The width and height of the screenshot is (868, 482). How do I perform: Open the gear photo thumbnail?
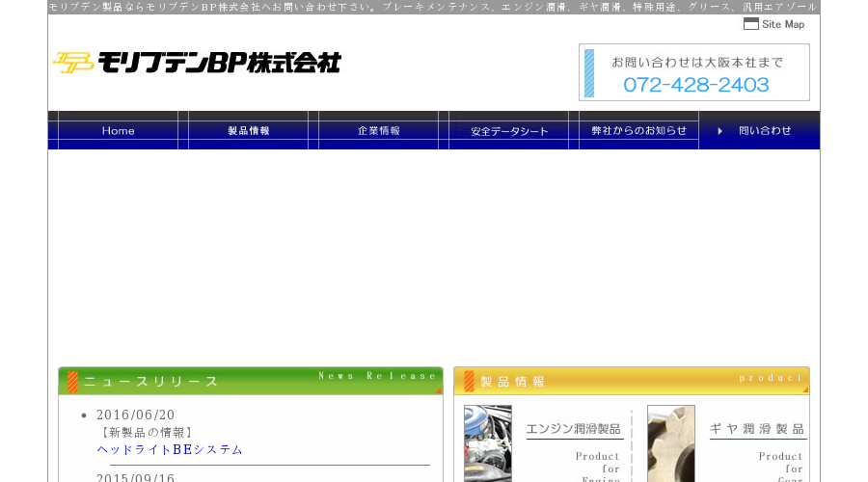671,443
